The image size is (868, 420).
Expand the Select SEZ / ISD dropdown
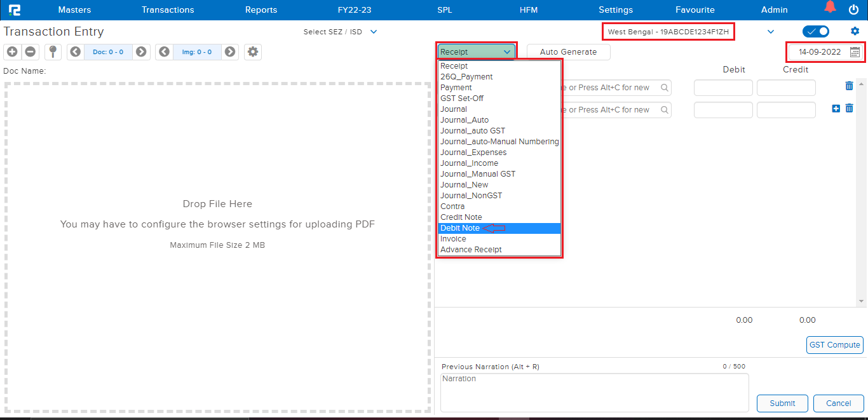[374, 32]
